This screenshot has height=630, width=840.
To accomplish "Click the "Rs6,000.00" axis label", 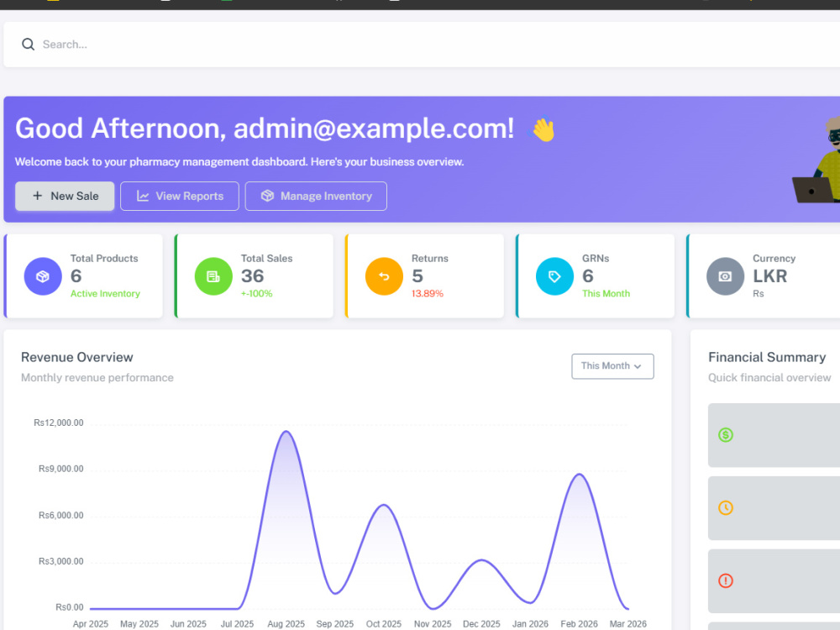I will (x=61, y=516).
